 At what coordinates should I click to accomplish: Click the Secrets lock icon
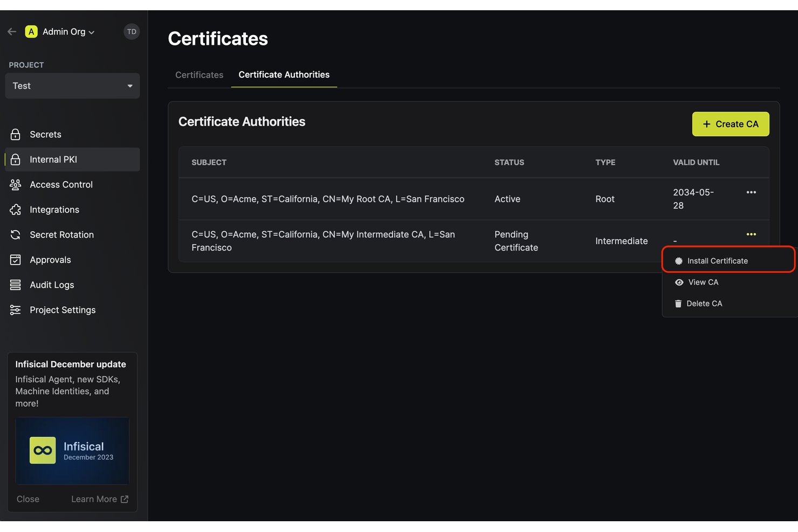coord(16,134)
